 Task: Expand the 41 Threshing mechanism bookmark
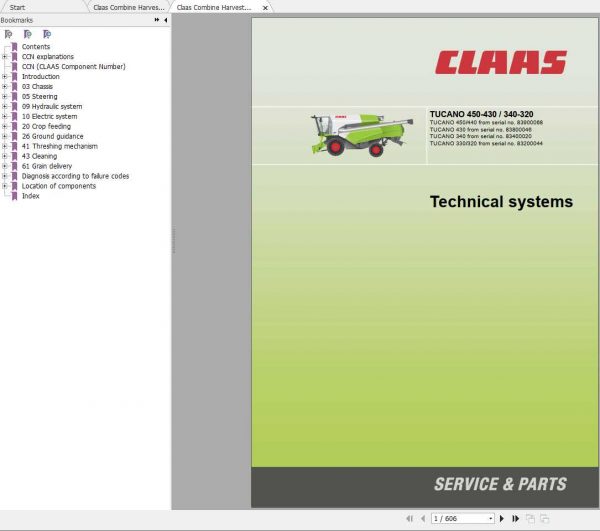[5, 146]
